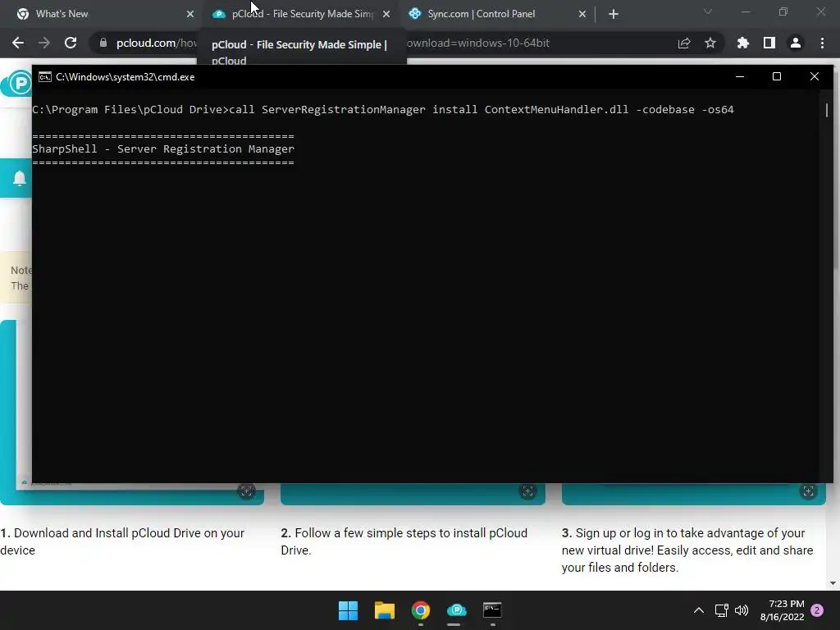Close the pCloud tab
This screenshot has width=840, height=630.
click(x=386, y=14)
